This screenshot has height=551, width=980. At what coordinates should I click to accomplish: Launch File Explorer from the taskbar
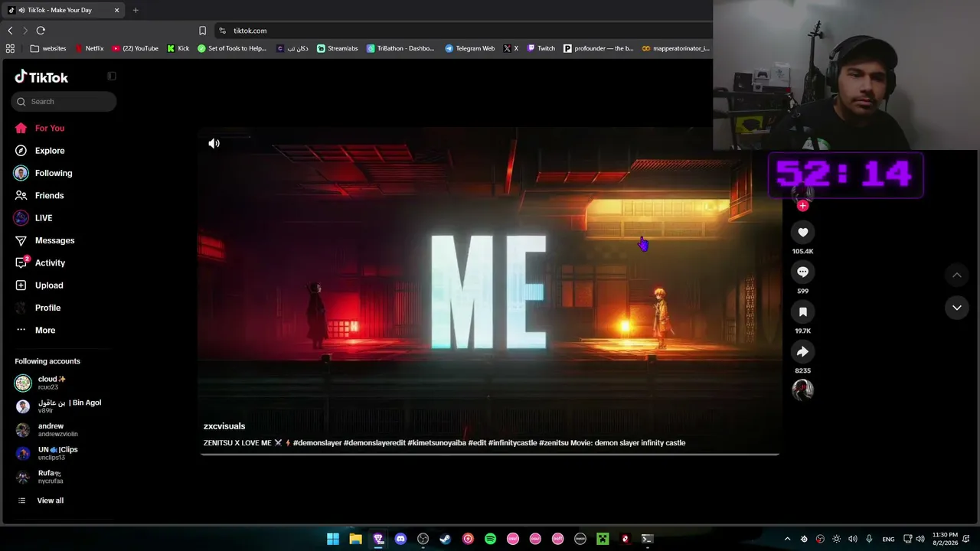click(355, 539)
